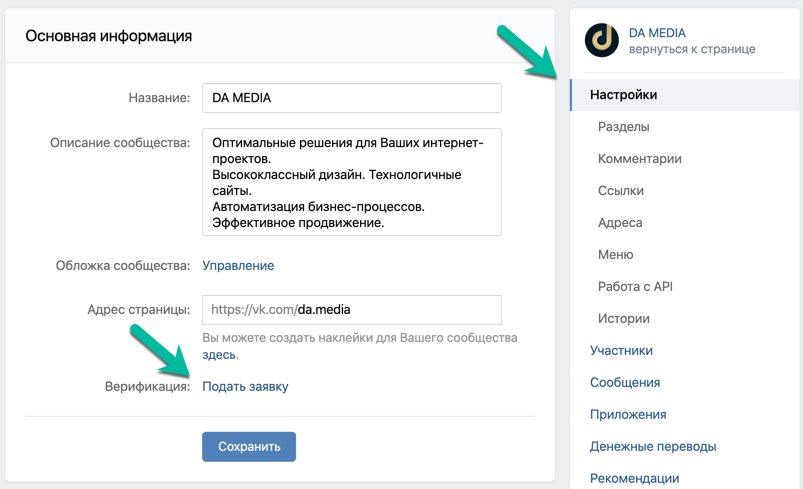Click Подать заявку verification link
The image size is (803, 489).
pyautogui.click(x=245, y=387)
